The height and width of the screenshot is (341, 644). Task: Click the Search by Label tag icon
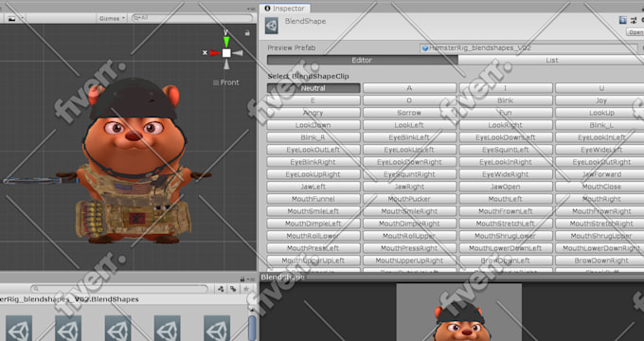coord(233,289)
